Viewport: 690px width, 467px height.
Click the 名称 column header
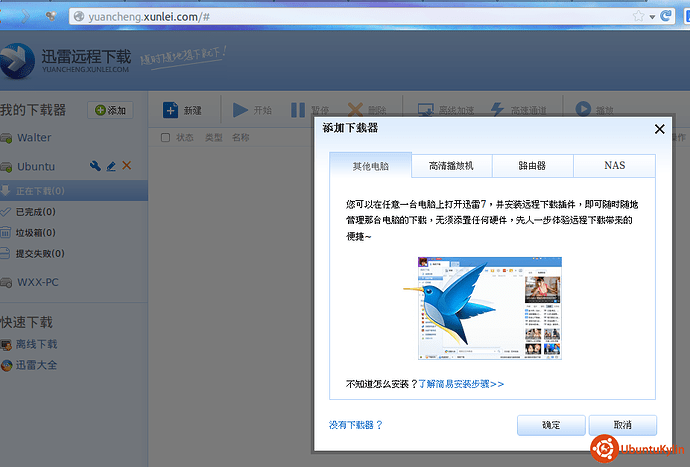coord(240,138)
